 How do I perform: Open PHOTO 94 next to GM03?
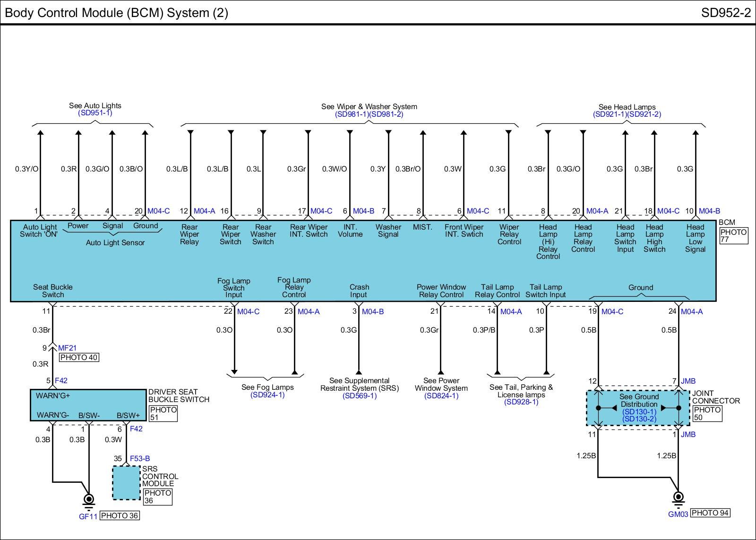710,513
